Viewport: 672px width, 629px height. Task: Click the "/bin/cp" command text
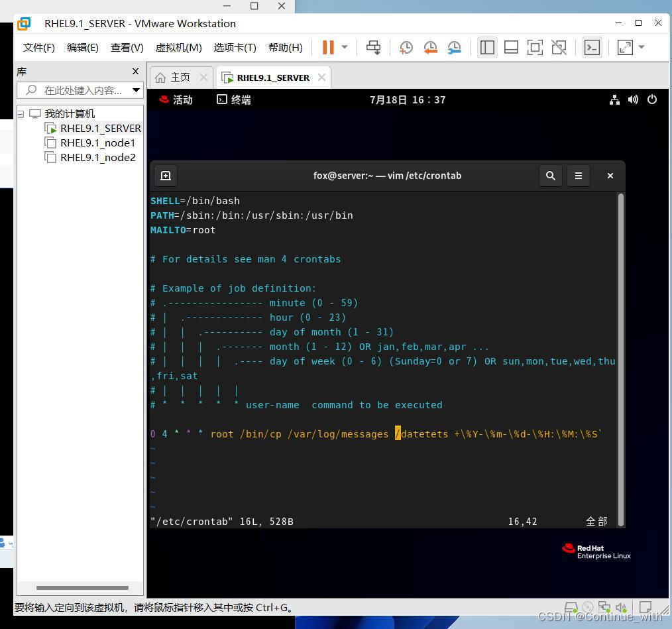[260, 434]
